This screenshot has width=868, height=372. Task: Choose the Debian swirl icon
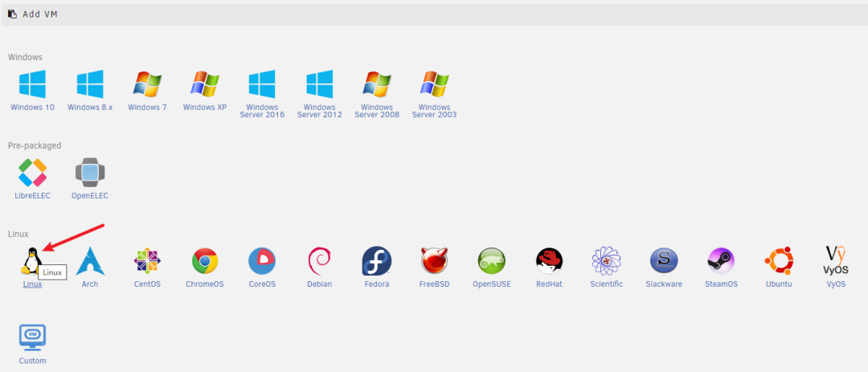319,261
